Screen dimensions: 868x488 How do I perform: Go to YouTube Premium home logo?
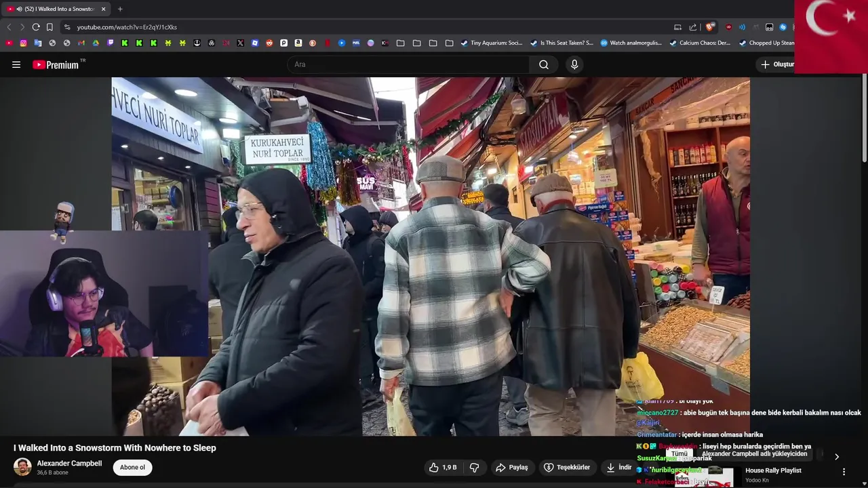point(56,64)
